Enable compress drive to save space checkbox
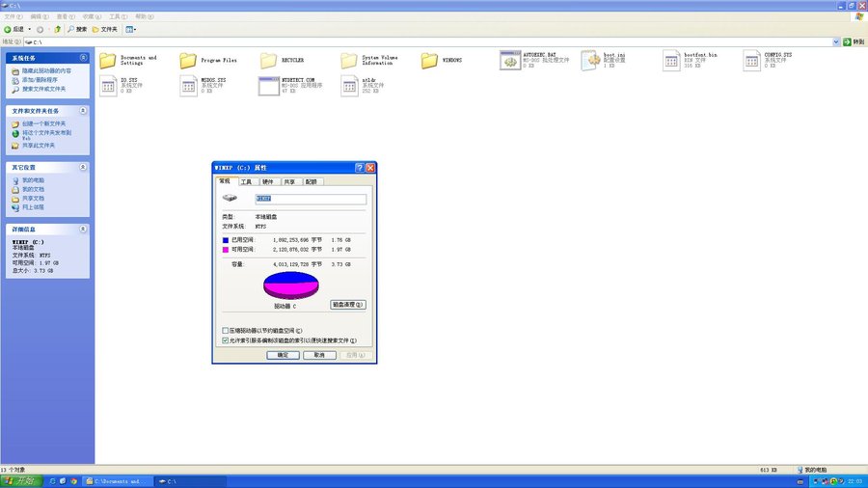This screenshot has height=488, width=868. [226, 331]
